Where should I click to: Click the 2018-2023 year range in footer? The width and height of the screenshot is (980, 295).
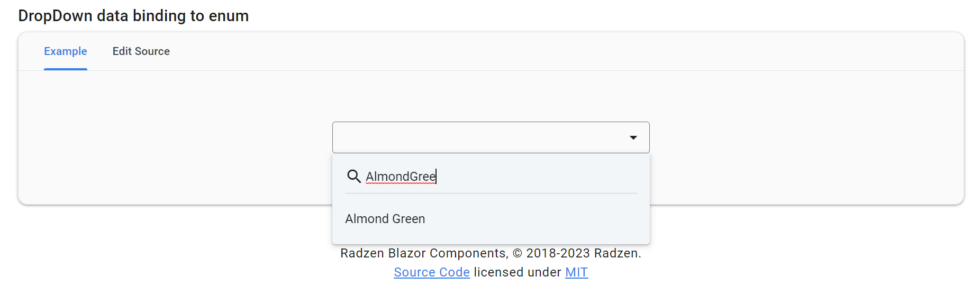pyautogui.click(x=558, y=253)
